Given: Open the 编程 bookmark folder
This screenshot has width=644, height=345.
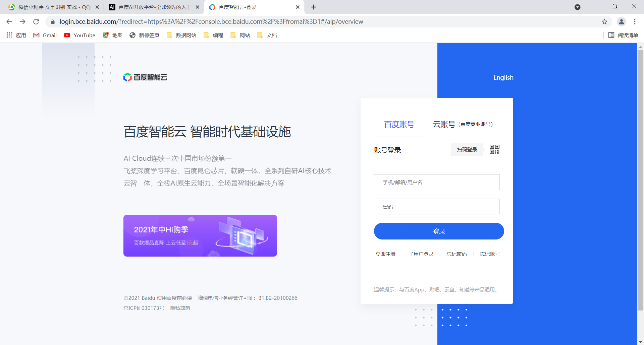Looking at the screenshot, I should pyautogui.click(x=213, y=35).
